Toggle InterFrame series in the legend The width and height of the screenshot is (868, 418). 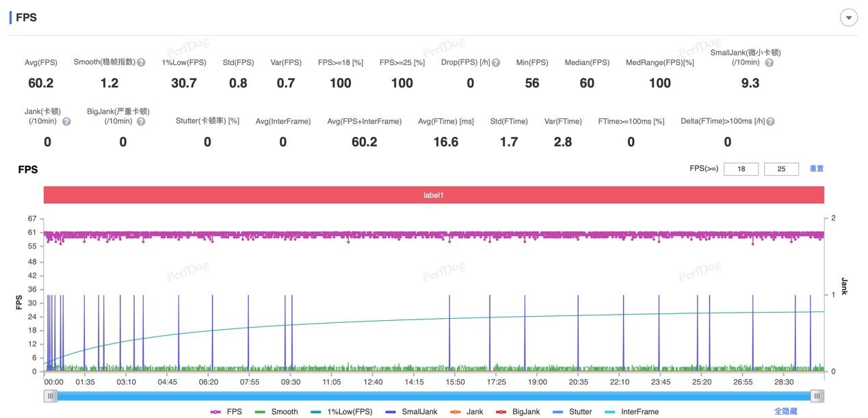[631, 412]
